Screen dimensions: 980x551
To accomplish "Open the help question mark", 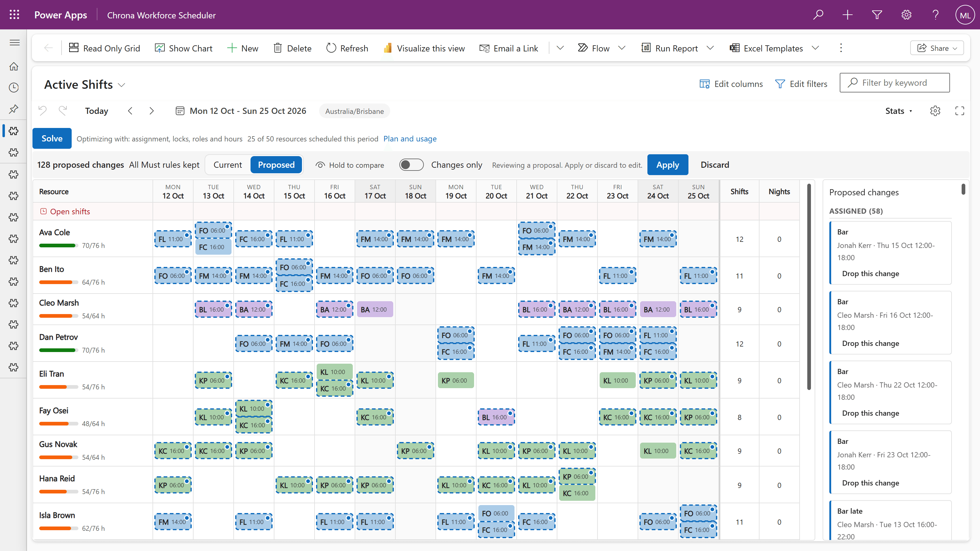I will 936,15.
